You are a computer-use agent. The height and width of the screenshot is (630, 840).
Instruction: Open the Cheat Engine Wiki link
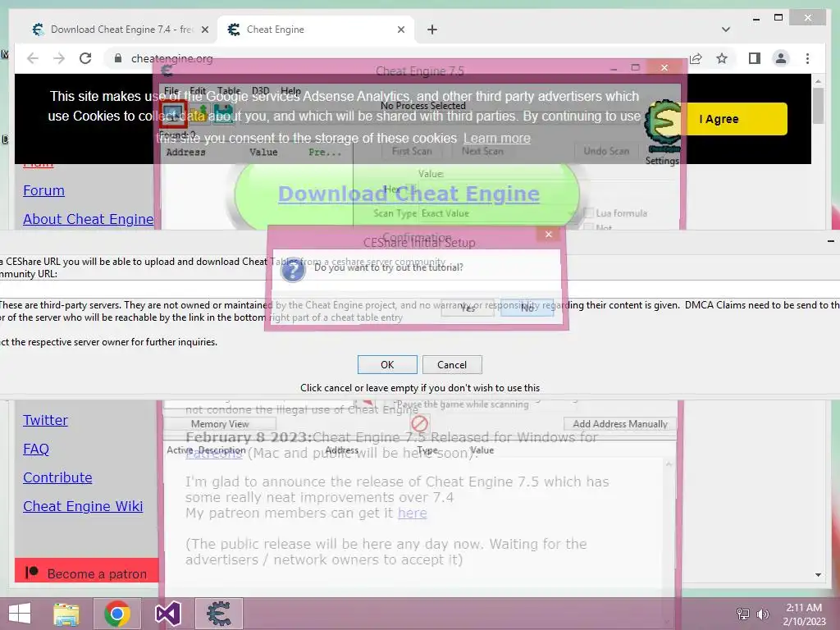(83, 506)
